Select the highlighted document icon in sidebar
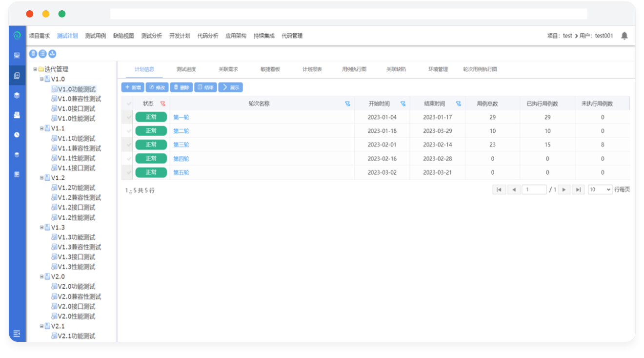Viewport: 644px width, 358px height. pyautogui.click(x=17, y=75)
